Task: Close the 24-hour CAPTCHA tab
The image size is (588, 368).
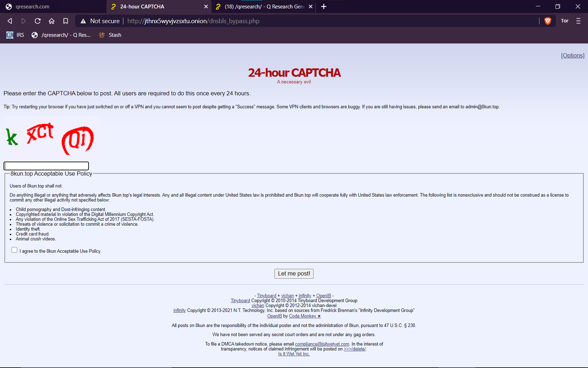Action: point(206,7)
